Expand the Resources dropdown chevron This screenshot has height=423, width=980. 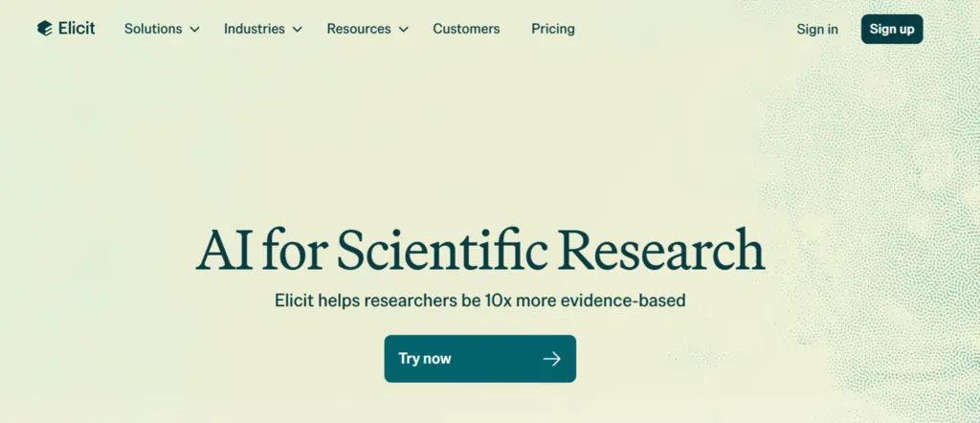pos(403,30)
